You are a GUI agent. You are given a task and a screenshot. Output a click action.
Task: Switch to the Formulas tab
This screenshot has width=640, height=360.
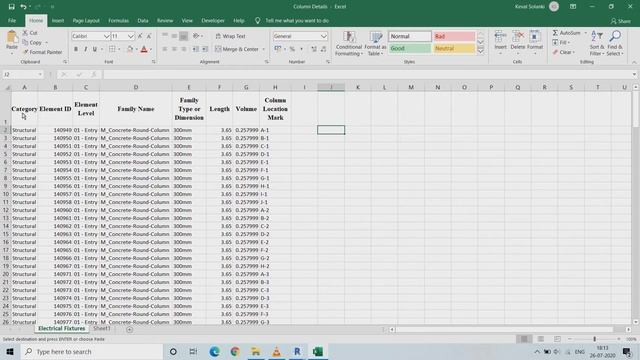tap(118, 20)
